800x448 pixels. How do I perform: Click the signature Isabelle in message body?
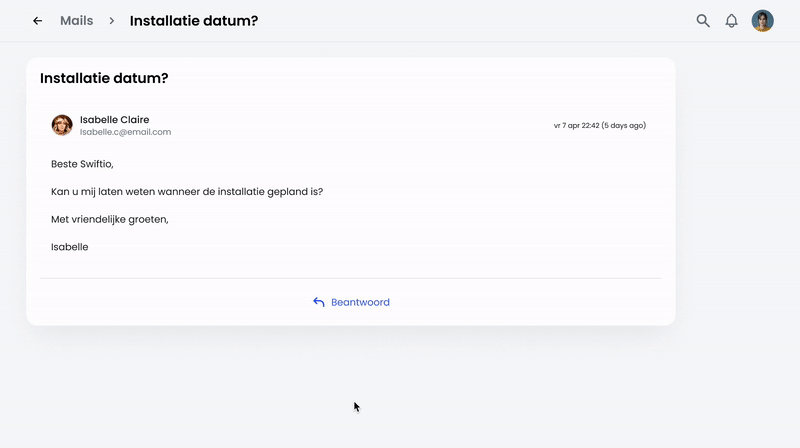pyautogui.click(x=69, y=247)
